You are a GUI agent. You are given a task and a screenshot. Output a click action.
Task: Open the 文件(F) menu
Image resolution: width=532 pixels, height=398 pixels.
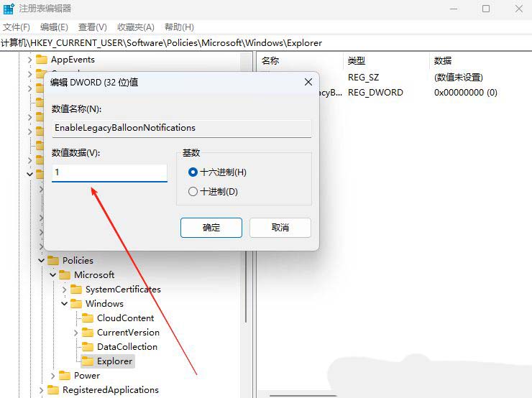(x=17, y=27)
